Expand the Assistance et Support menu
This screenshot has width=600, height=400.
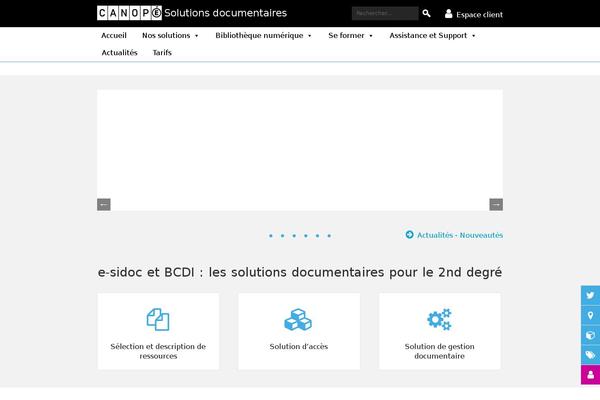click(432, 36)
